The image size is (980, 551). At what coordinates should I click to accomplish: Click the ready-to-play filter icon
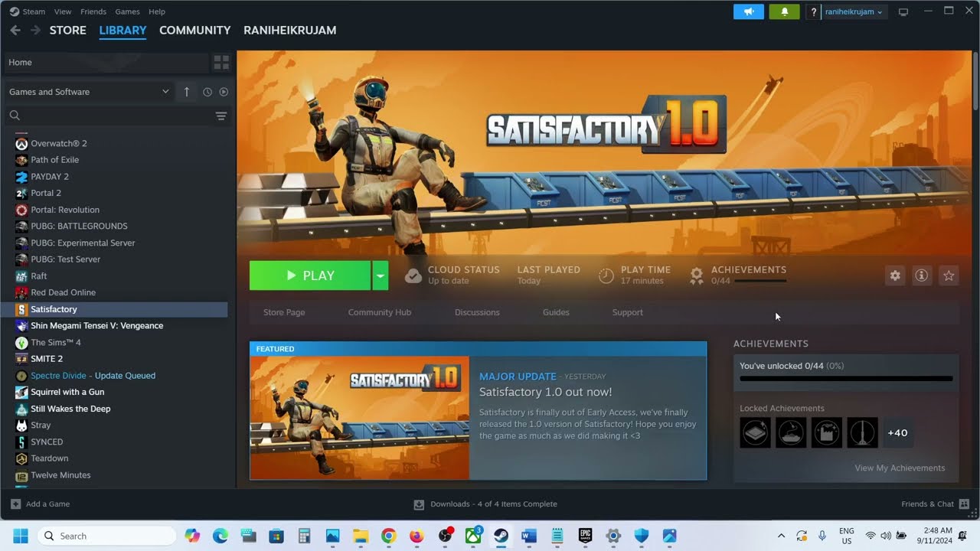[224, 92]
